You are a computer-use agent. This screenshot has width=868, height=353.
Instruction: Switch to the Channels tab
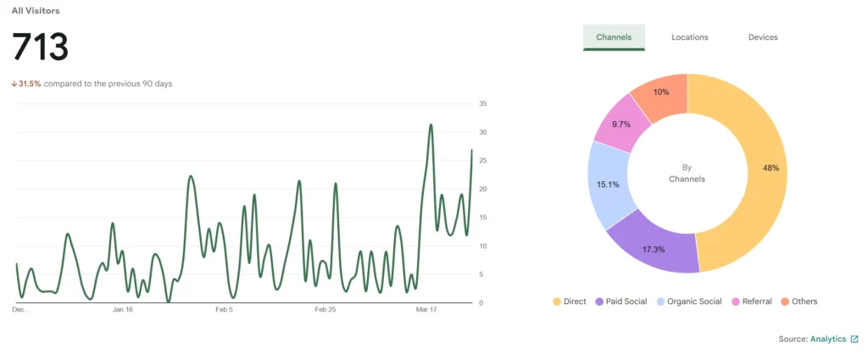pyautogui.click(x=614, y=37)
